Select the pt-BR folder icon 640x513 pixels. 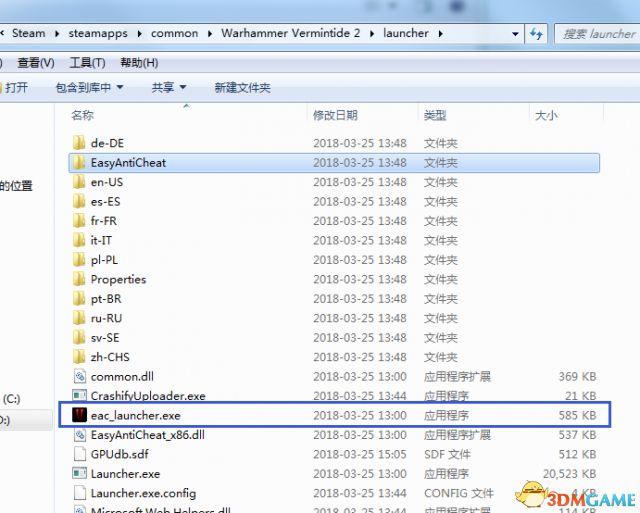point(79,299)
